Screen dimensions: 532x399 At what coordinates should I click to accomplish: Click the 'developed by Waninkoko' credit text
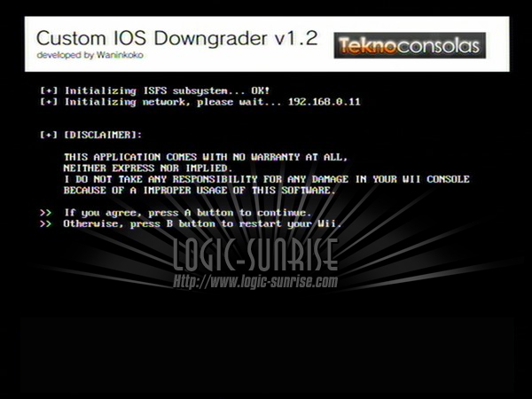[90, 55]
